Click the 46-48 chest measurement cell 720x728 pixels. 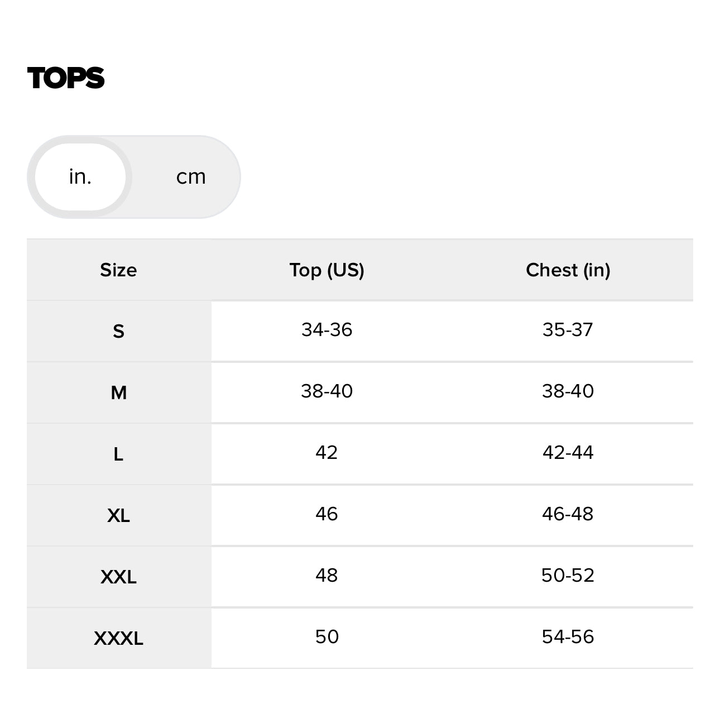click(x=568, y=514)
